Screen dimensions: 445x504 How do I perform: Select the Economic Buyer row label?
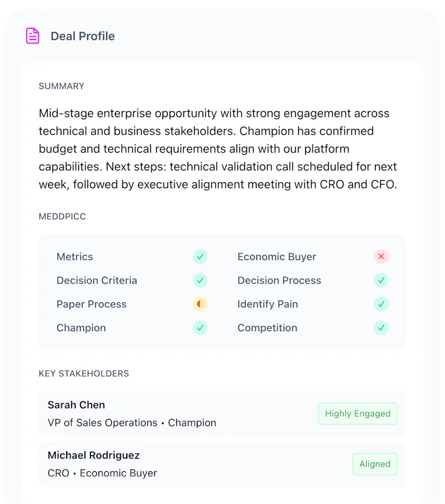tap(276, 257)
